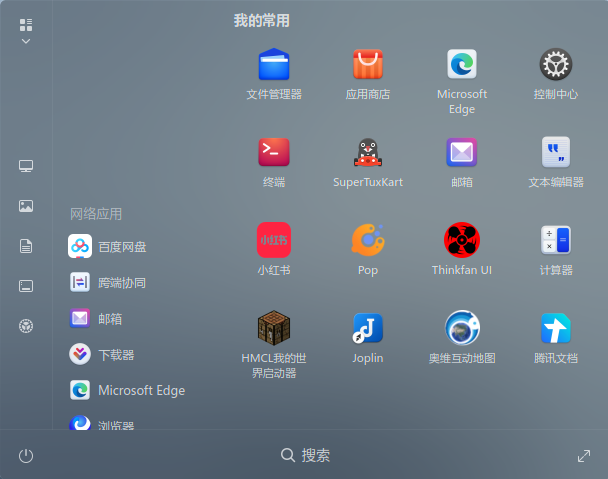Viewport: 608px width, 479px height.
Task: Expand launcher to fullscreen mode
Action: 584,456
